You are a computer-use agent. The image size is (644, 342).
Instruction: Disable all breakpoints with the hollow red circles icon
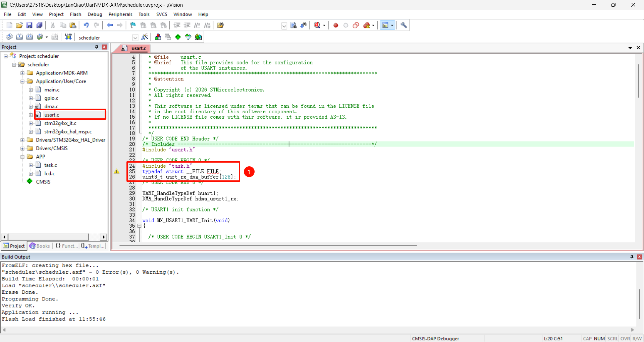point(356,25)
